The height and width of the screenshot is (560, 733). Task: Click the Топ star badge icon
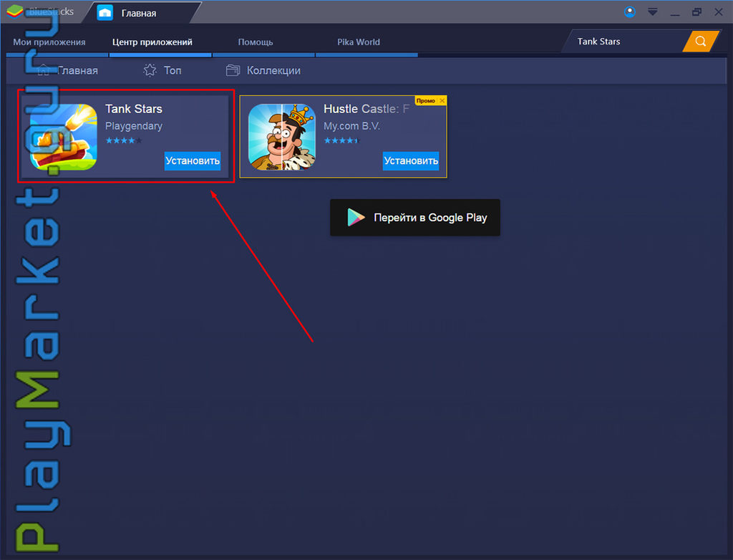[150, 70]
